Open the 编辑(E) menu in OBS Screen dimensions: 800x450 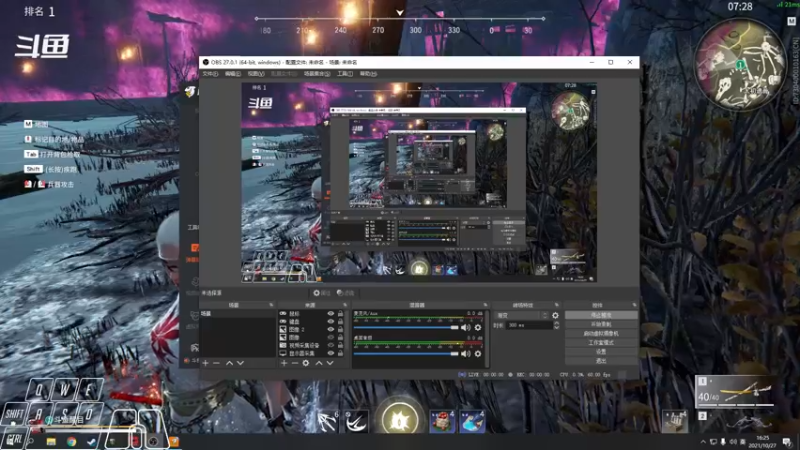click(233, 74)
